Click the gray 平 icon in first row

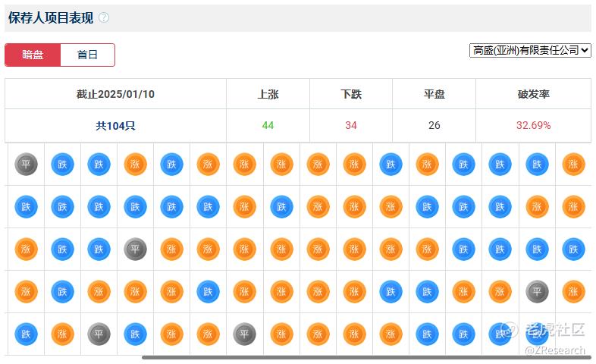tap(27, 164)
